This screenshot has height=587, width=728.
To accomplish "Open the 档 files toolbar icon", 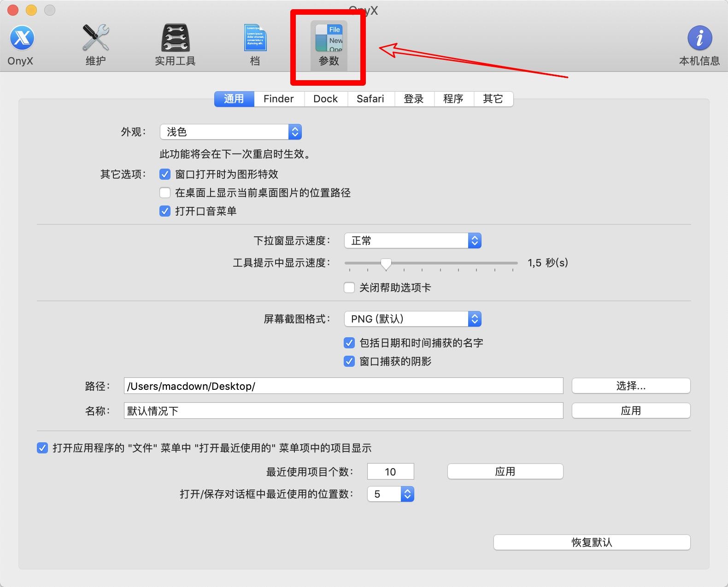I will click(255, 45).
